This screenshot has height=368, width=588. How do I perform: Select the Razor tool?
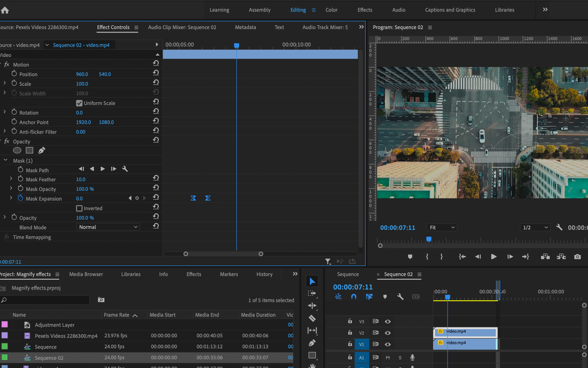pos(312,318)
